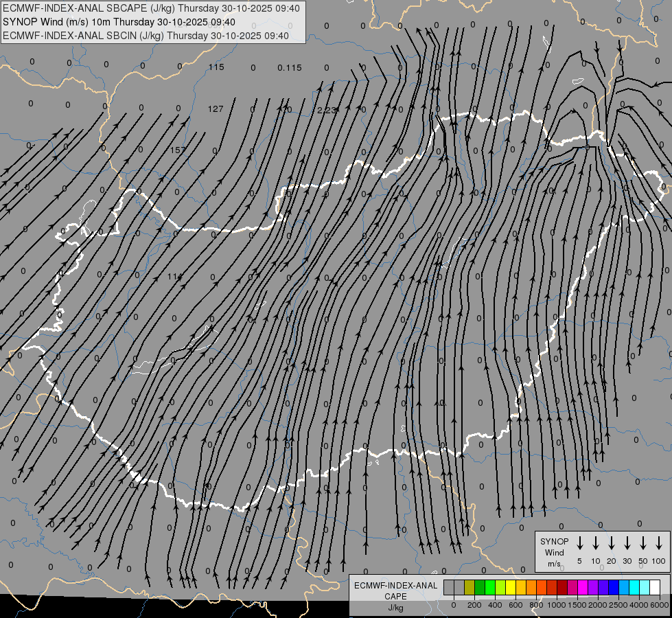Screen dimensions: 672x618
Task: Click the m/s unit in wind legend
Action: click(554, 564)
